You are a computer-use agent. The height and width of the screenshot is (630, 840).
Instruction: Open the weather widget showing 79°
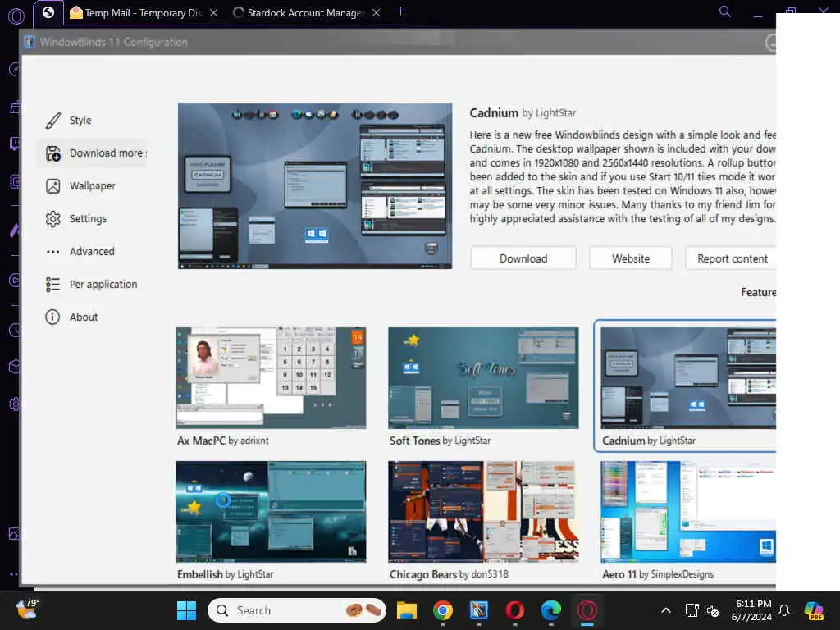[x=27, y=609]
